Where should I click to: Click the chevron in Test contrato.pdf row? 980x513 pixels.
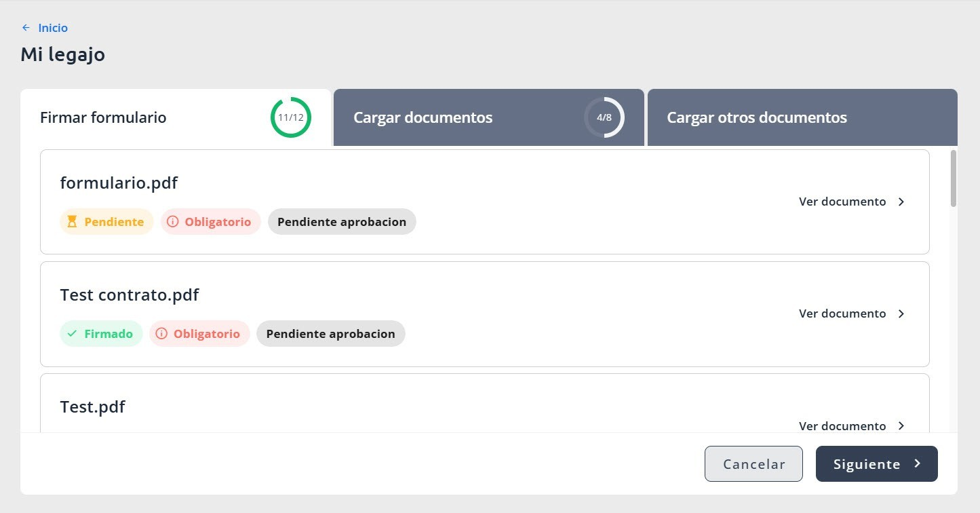pyautogui.click(x=901, y=313)
